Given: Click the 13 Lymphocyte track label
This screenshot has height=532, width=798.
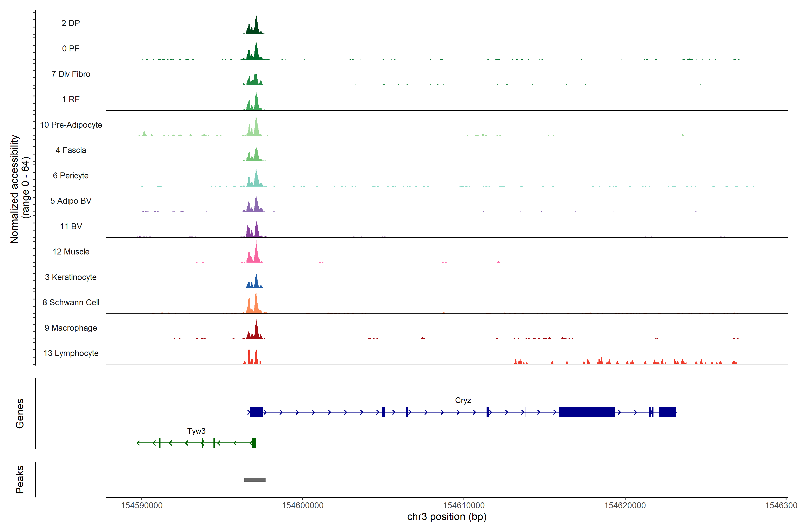Looking at the screenshot, I should 70,353.
